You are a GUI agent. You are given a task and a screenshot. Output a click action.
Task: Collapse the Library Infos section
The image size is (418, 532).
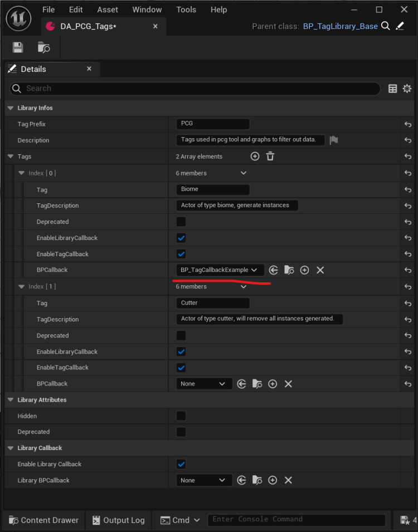coord(10,108)
